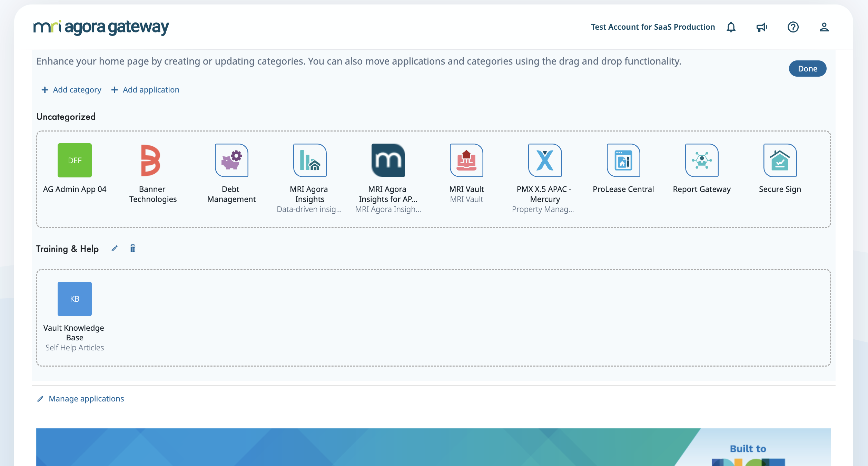Click the Report Gateway label
Image resolution: width=868 pixels, height=466 pixels.
pyautogui.click(x=702, y=189)
